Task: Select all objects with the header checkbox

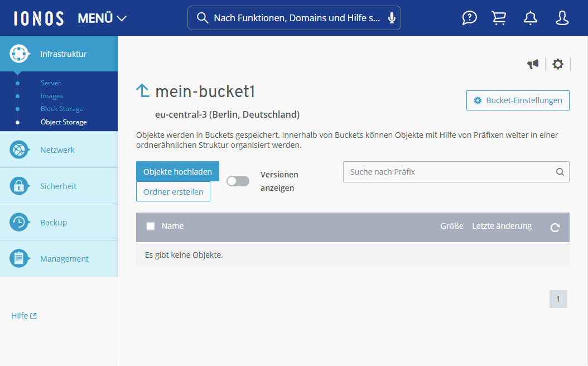Action: click(x=150, y=225)
